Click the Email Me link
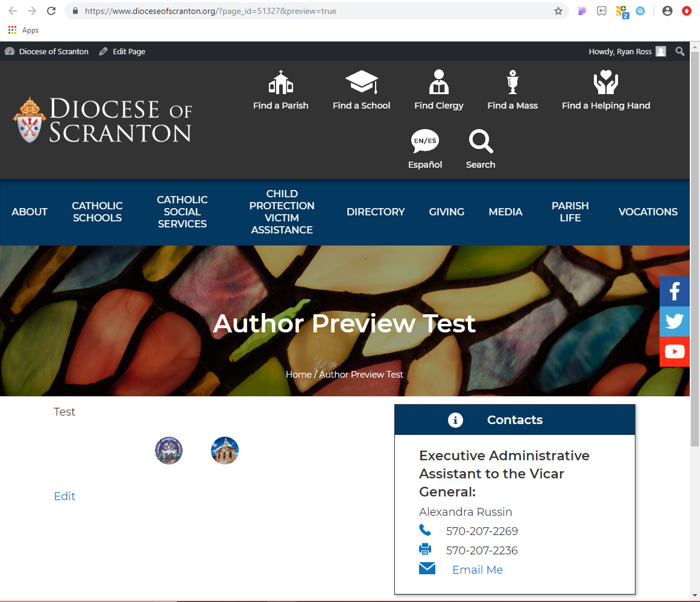Screen dimensions: 700x602 pos(477,569)
